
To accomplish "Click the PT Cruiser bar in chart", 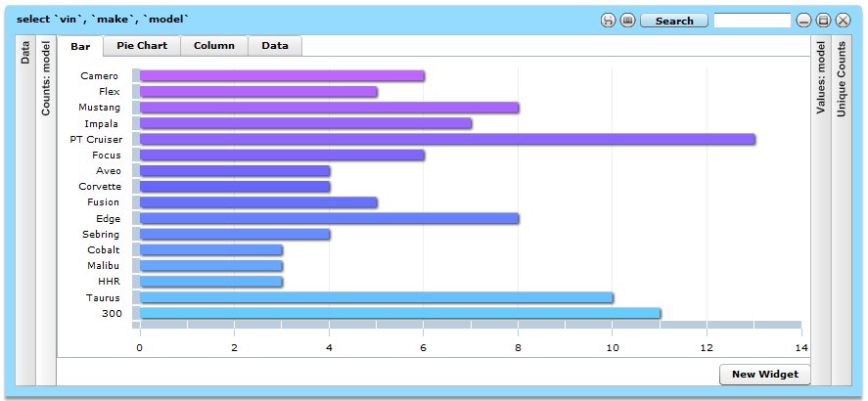I will click(447, 139).
